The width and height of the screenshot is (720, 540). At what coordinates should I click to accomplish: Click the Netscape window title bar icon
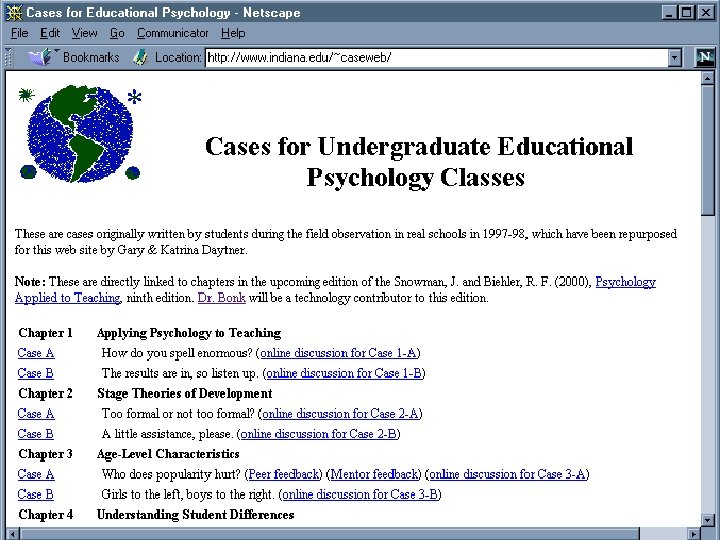(x=14, y=12)
